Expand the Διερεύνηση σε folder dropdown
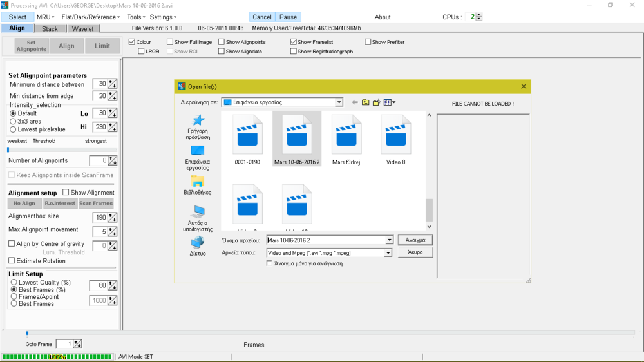The image size is (644, 362). [339, 102]
